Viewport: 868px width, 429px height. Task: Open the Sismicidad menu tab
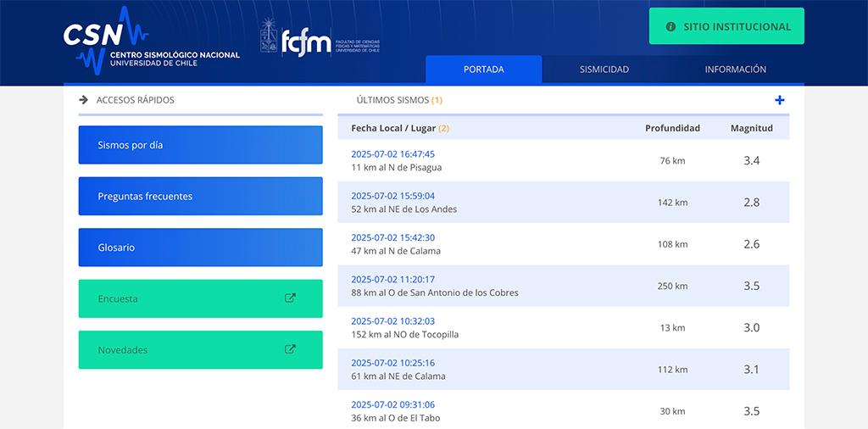[604, 70]
